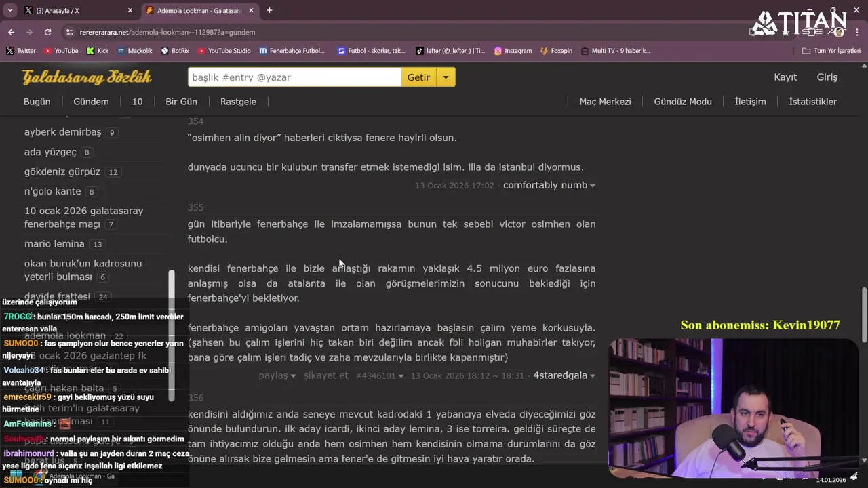Open the İletişim page
Image resolution: width=868 pixels, height=488 pixels.
[750, 102]
